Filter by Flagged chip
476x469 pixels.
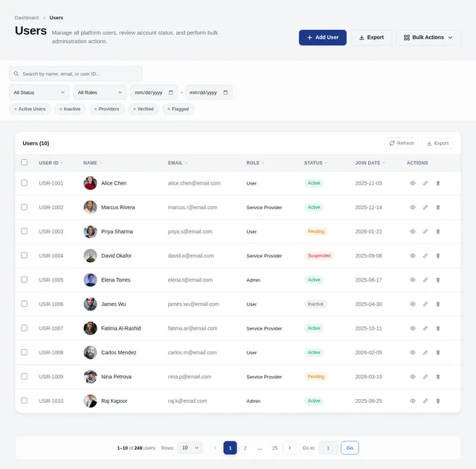pos(178,109)
